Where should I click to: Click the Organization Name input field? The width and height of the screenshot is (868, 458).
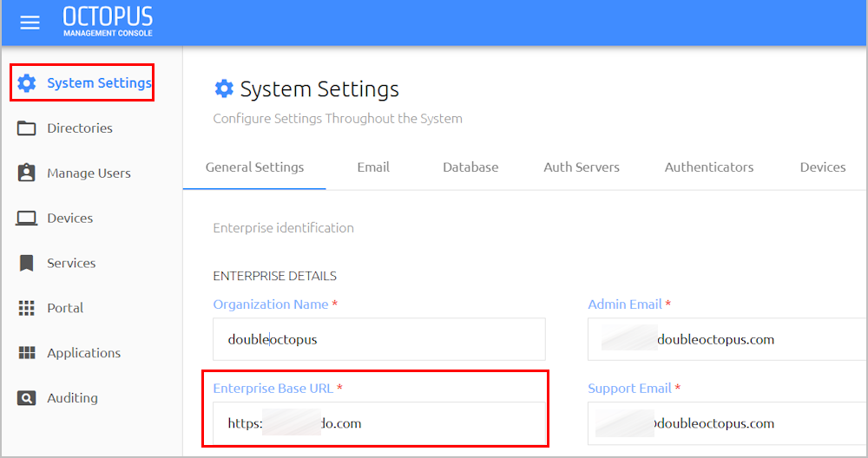379,339
